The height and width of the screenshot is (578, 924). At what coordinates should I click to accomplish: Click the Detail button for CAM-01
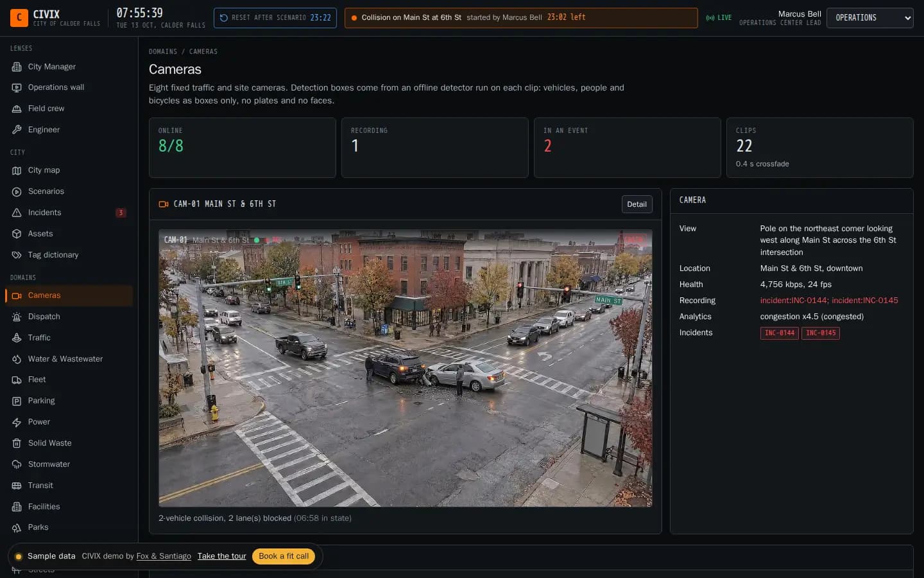point(637,204)
